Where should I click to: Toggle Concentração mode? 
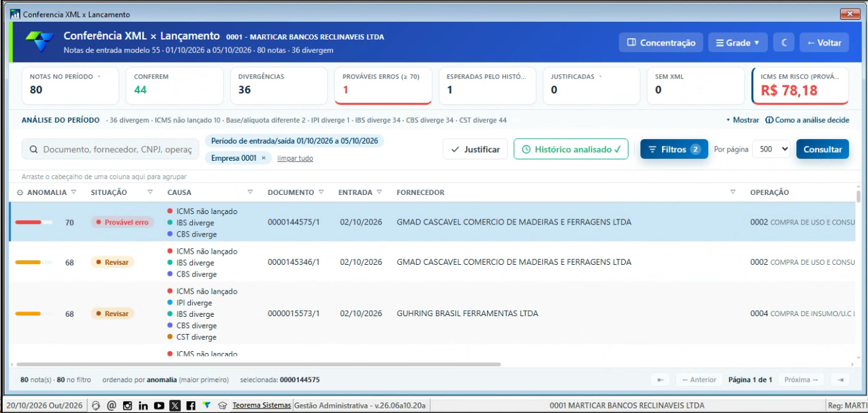coord(661,43)
